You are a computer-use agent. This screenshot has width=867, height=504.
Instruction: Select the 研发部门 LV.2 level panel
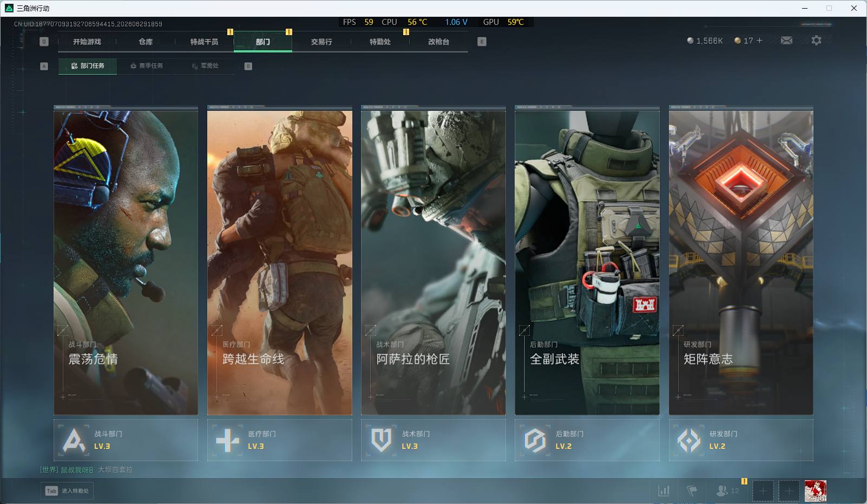pyautogui.click(x=741, y=440)
